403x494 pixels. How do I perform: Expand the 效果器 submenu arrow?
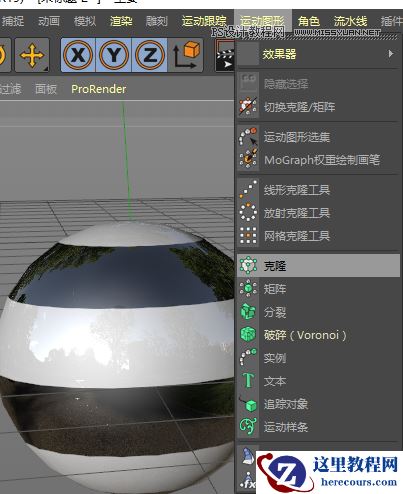coord(391,54)
